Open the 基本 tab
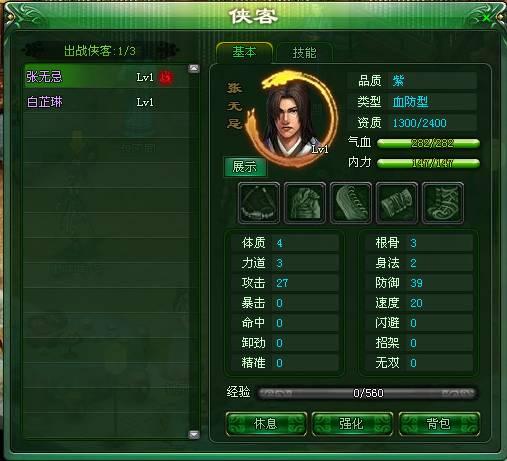The height and width of the screenshot is (461, 507). pyautogui.click(x=244, y=52)
